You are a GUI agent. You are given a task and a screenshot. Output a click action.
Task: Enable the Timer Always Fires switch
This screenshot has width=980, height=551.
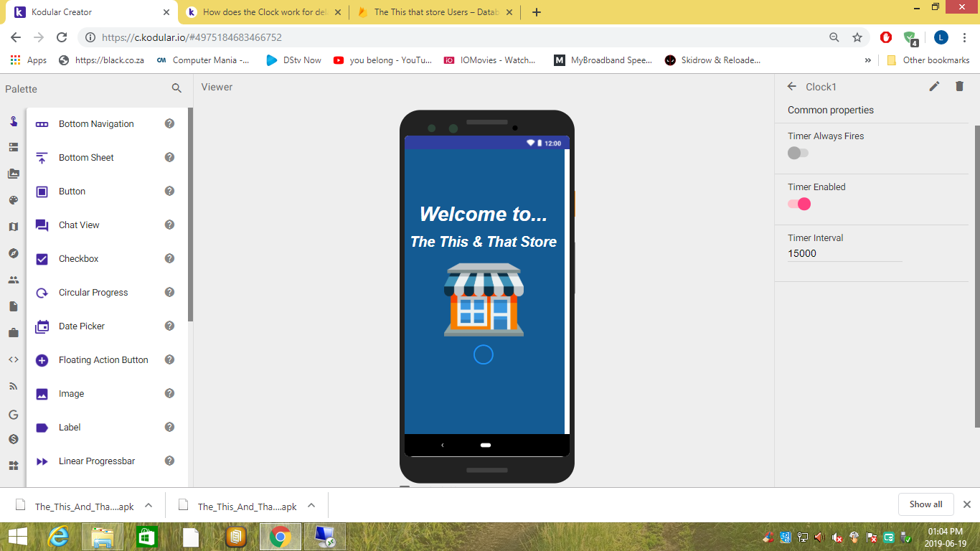[798, 153]
